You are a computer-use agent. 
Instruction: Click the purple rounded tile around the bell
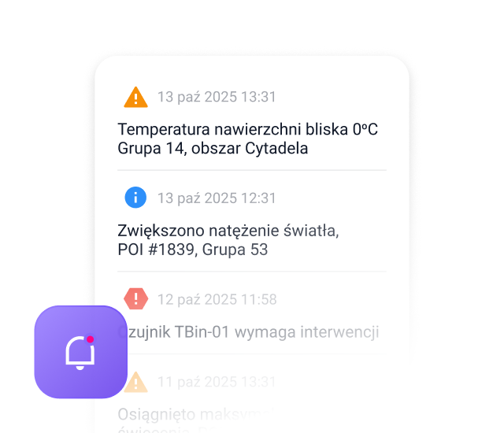click(x=80, y=352)
